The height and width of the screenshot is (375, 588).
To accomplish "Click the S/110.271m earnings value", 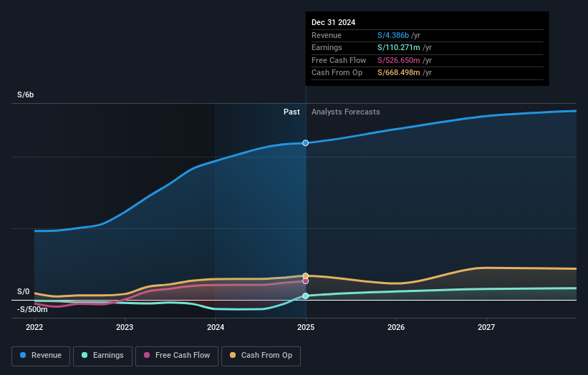I will click(399, 47).
